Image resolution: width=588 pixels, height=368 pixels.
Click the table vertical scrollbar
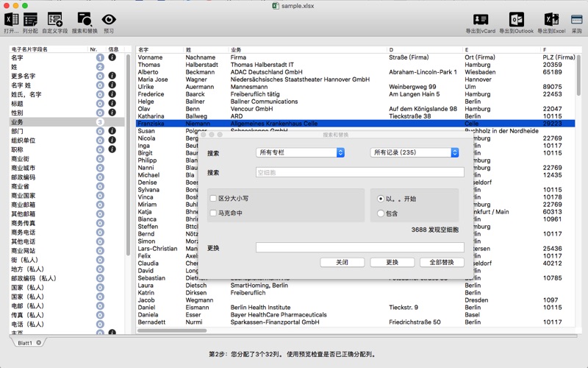578,75
